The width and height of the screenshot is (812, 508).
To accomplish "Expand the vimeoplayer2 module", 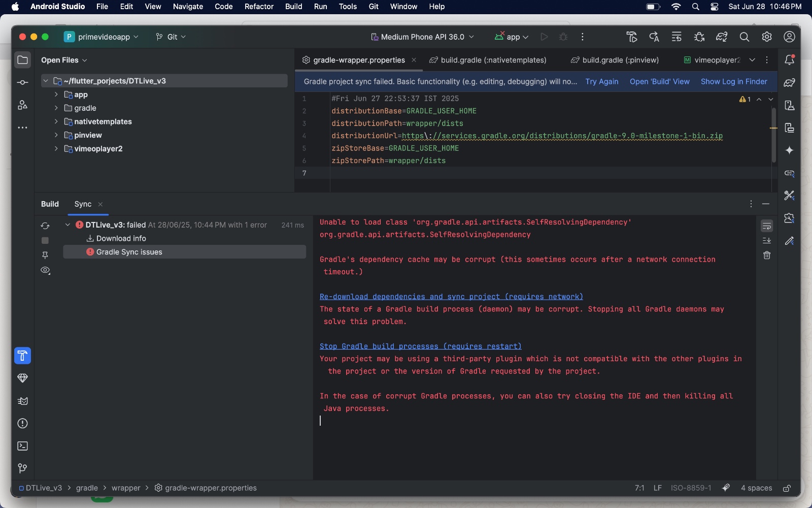I will pos(56,148).
